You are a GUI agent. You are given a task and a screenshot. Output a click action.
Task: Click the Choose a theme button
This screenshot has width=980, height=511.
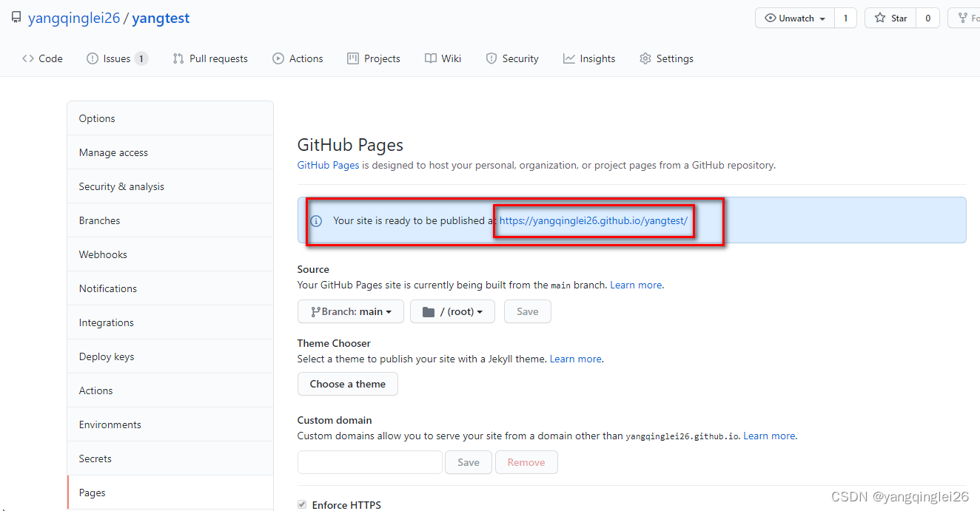click(348, 384)
